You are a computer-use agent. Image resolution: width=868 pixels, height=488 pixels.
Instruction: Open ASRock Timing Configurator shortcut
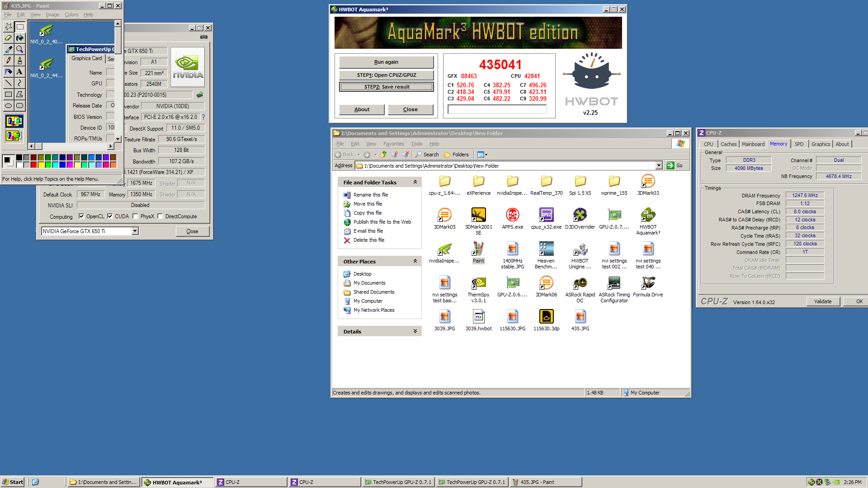614,289
